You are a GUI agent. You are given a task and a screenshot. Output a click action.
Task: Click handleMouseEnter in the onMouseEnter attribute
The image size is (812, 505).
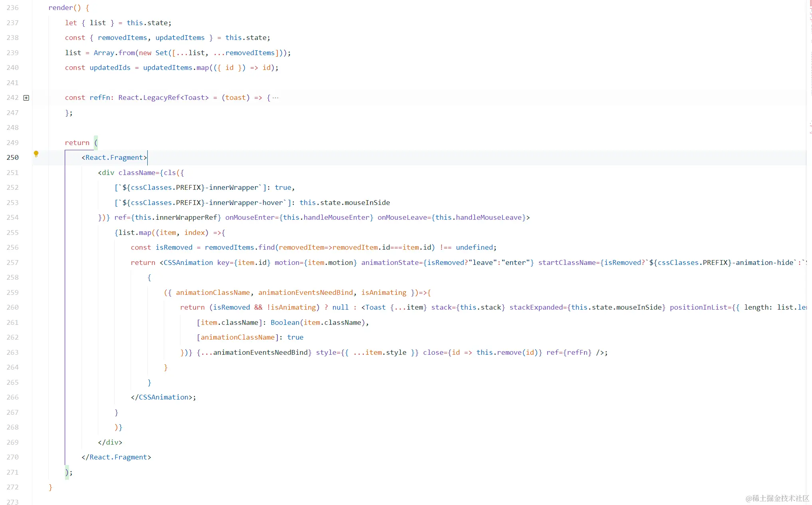coord(336,217)
